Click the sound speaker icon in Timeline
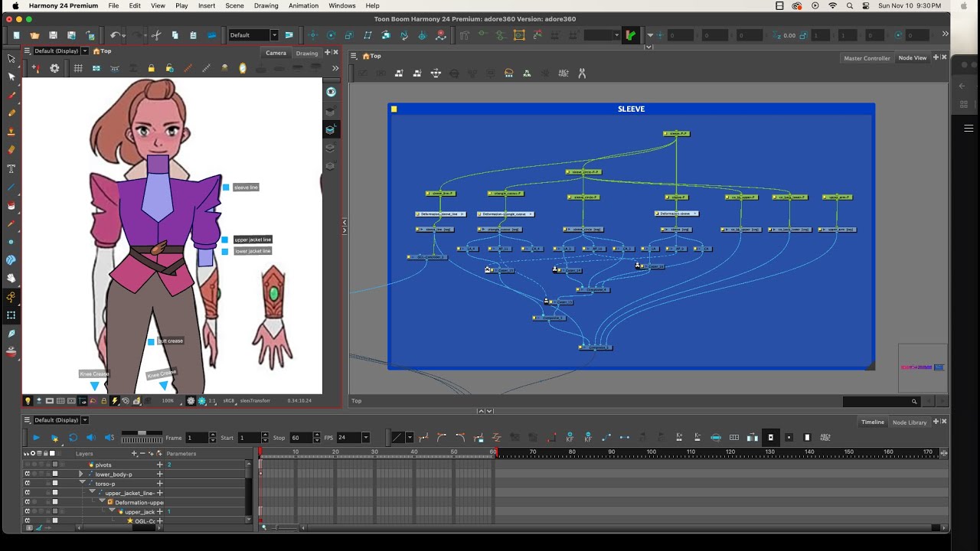This screenshot has height=551, width=980. pyautogui.click(x=91, y=438)
